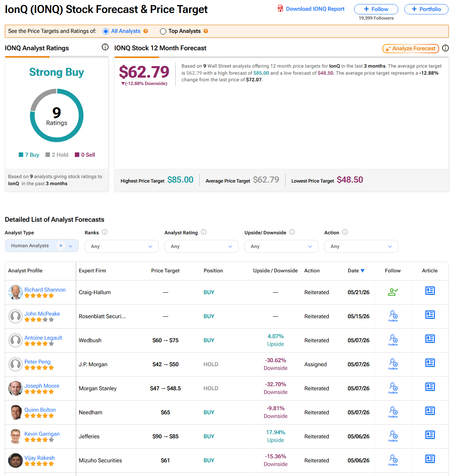The image size is (452, 476).
Task: Open the Analyst Rating dropdown
Action: point(202,246)
